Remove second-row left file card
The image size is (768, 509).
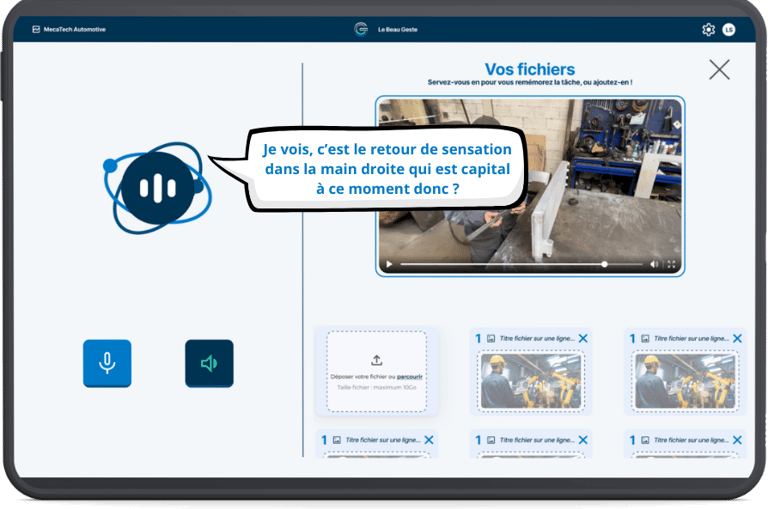tap(429, 440)
